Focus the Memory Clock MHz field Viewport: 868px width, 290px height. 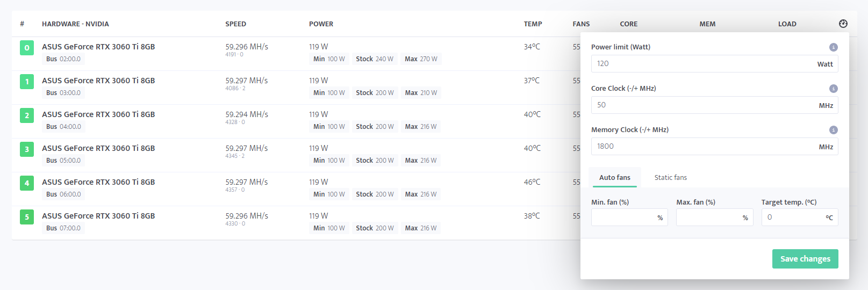click(714, 147)
